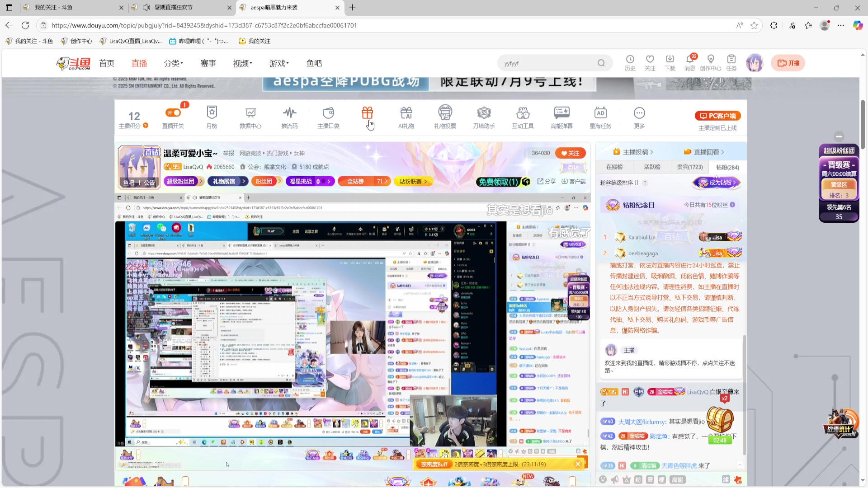This screenshot has width=868, height=488.
Task: Switch to the 贵宾(1723) VIP tab
Action: 690,167
